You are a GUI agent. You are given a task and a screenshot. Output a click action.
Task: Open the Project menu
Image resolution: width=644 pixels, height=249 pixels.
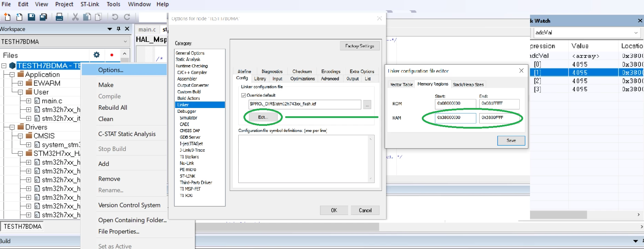(x=64, y=4)
